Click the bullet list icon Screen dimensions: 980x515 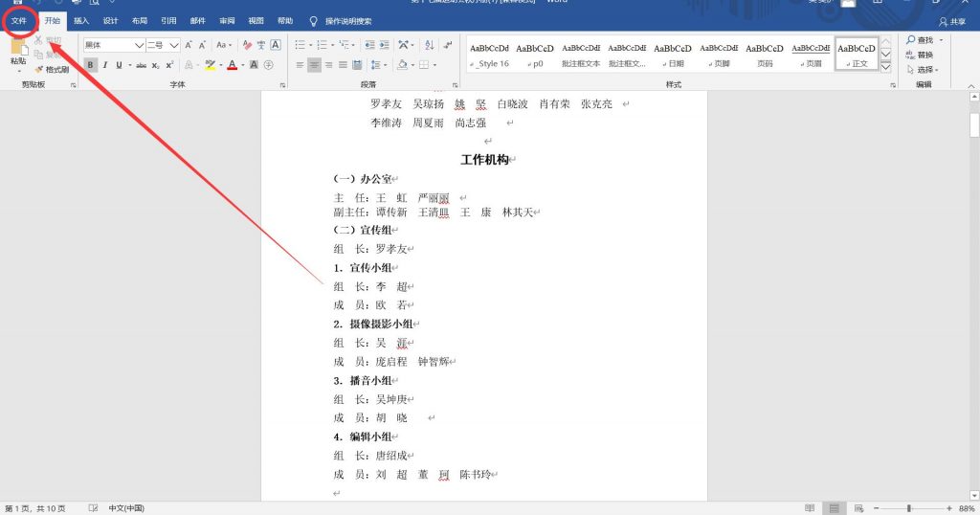(x=300, y=45)
